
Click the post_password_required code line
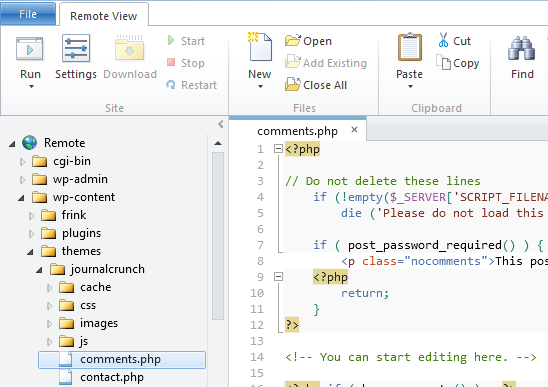tap(428, 245)
